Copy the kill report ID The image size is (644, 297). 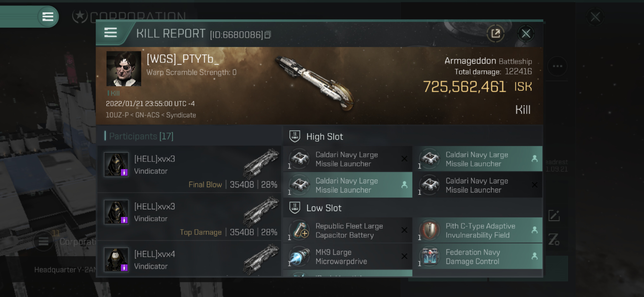[x=268, y=35]
